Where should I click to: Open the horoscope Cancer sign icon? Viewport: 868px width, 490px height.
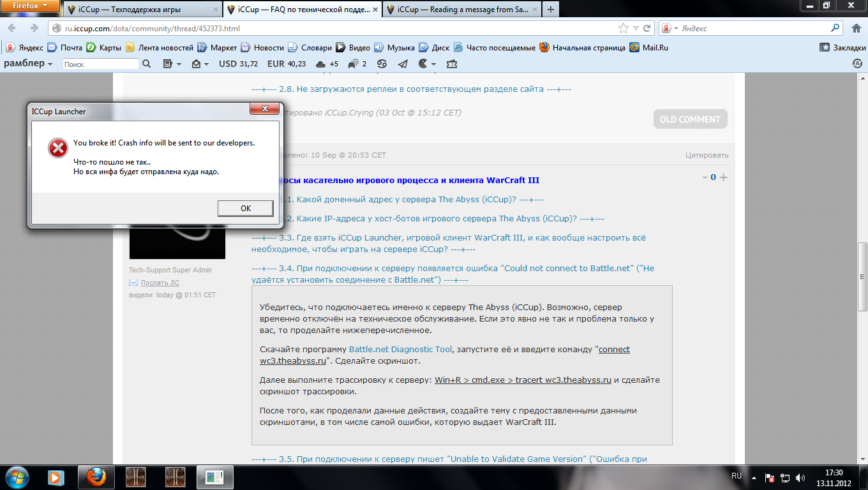click(x=382, y=64)
